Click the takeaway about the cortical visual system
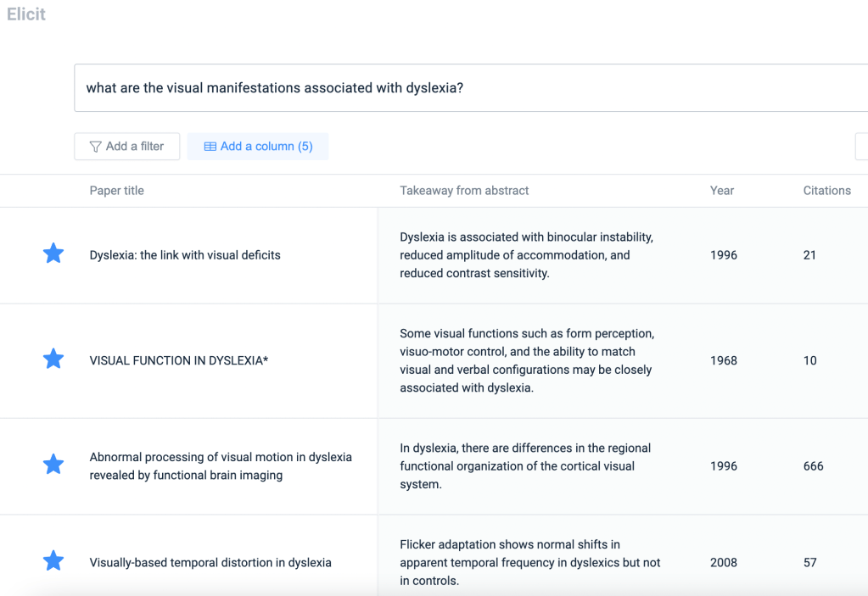Image resolution: width=868 pixels, height=596 pixels. coord(526,466)
